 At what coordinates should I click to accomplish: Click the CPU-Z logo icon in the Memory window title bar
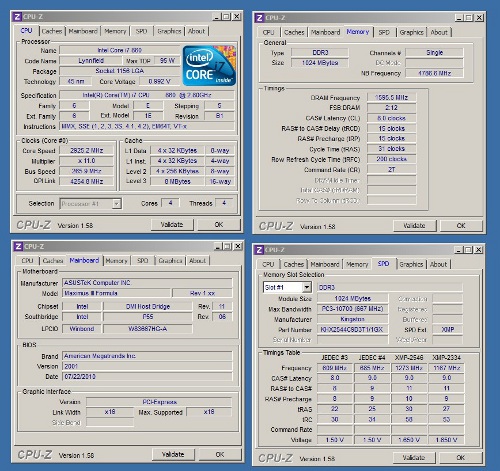(x=260, y=18)
